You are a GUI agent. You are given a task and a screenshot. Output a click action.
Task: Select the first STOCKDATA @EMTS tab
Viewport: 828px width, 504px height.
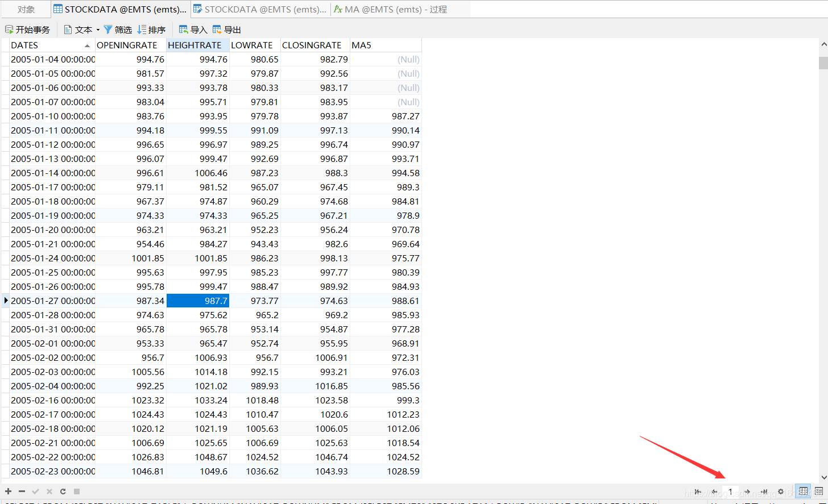(120, 9)
